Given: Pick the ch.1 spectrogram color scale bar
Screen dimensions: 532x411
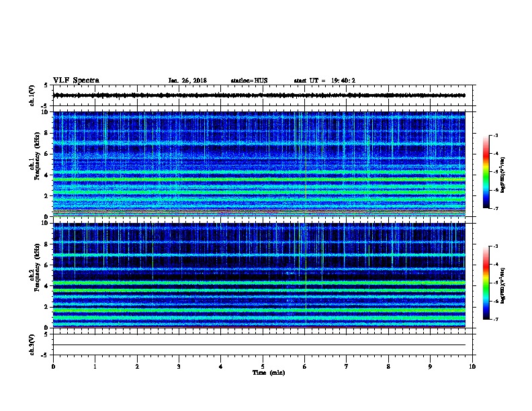Looking at the screenshot, I should (x=486, y=172).
